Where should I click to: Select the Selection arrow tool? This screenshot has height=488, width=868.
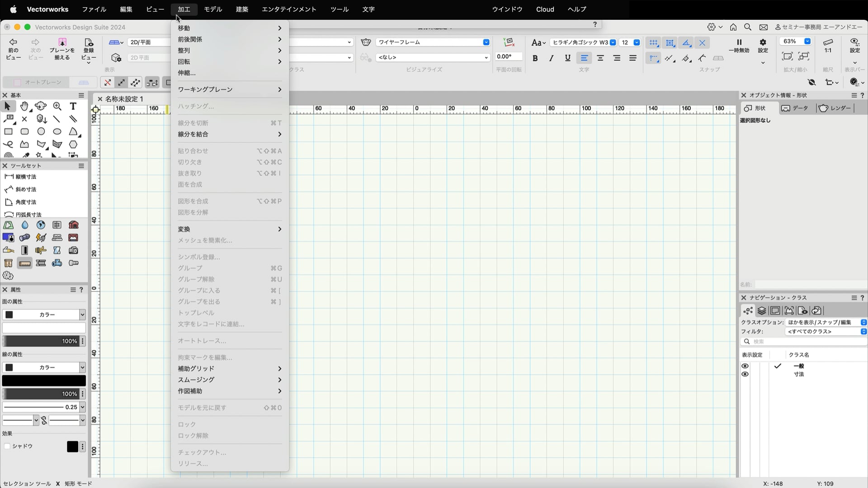pyautogui.click(x=8, y=106)
